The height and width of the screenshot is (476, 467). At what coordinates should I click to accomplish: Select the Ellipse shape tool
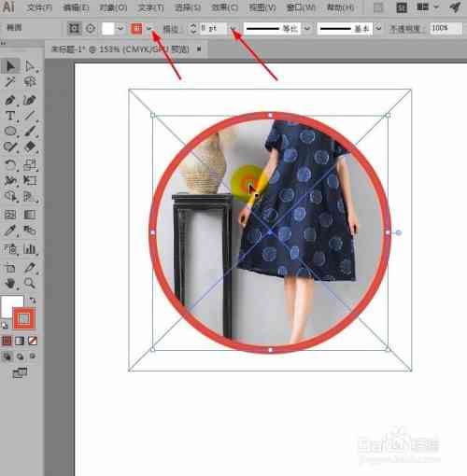[x=10, y=131]
